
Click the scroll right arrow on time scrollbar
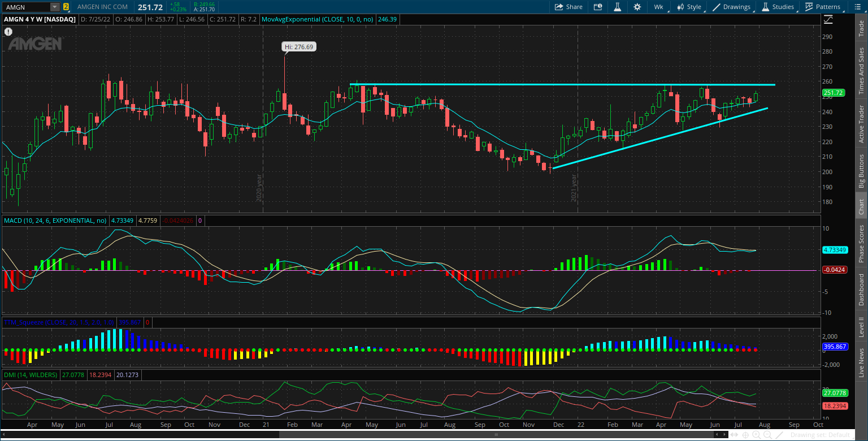click(x=726, y=435)
